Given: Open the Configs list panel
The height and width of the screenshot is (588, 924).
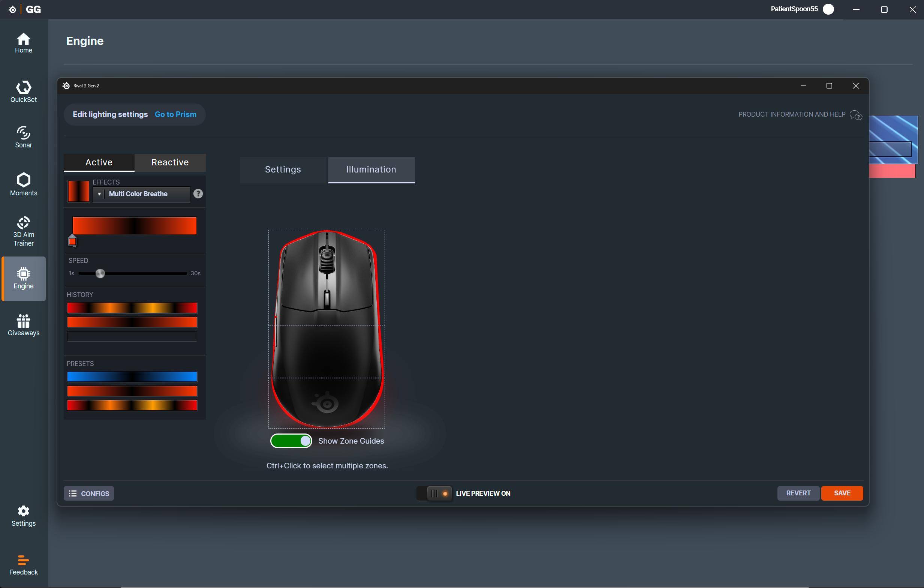Looking at the screenshot, I should (x=88, y=493).
